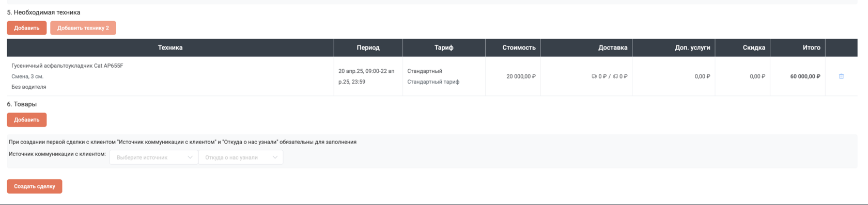868x205 pixels.
Task: Click Источник коммуникации с клиентом label
Action: [x=57, y=154]
